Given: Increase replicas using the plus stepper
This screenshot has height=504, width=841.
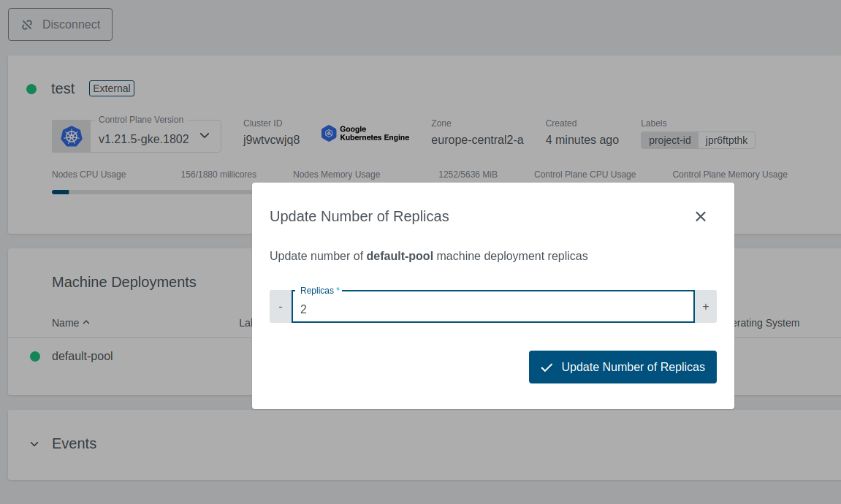Looking at the screenshot, I should point(705,306).
